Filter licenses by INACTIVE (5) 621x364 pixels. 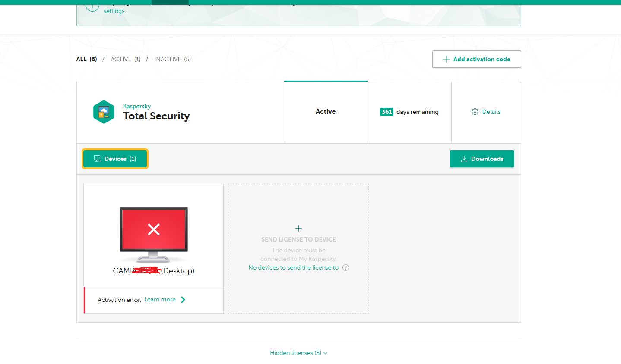(x=173, y=59)
